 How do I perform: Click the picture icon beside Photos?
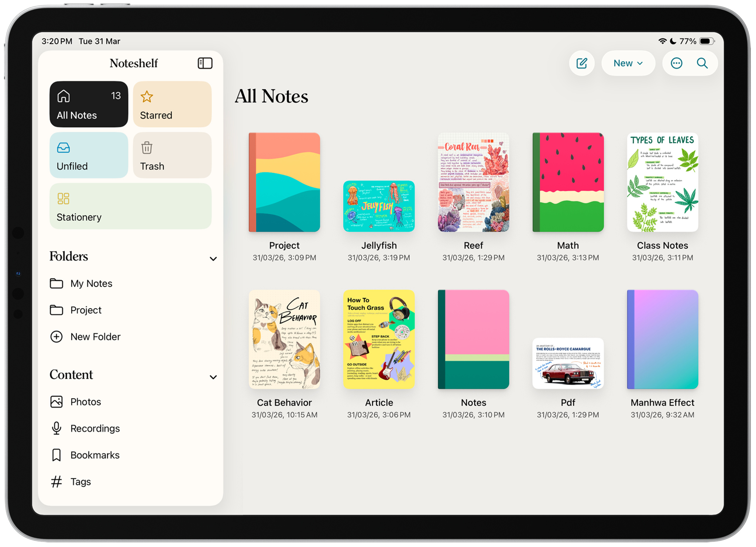(x=56, y=402)
